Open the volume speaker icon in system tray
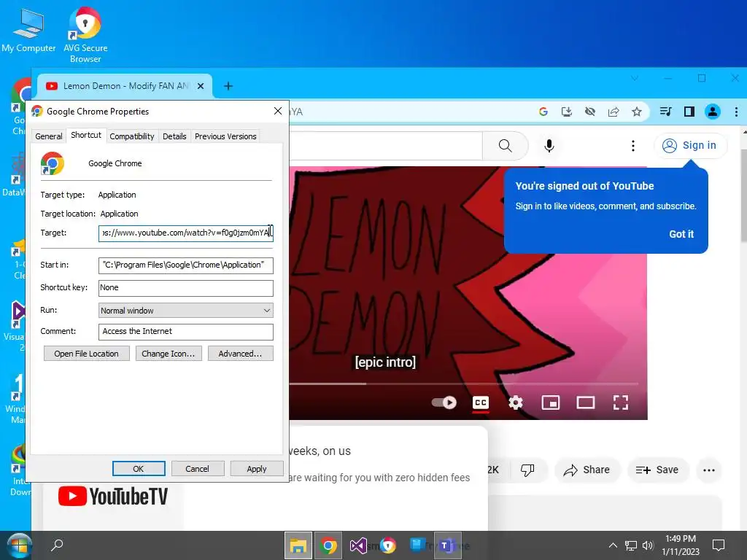 (648, 545)
